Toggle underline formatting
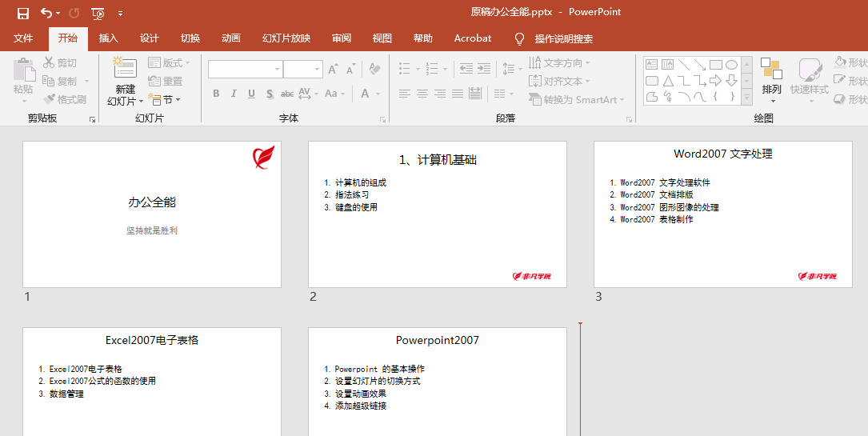 coord(251,94)
